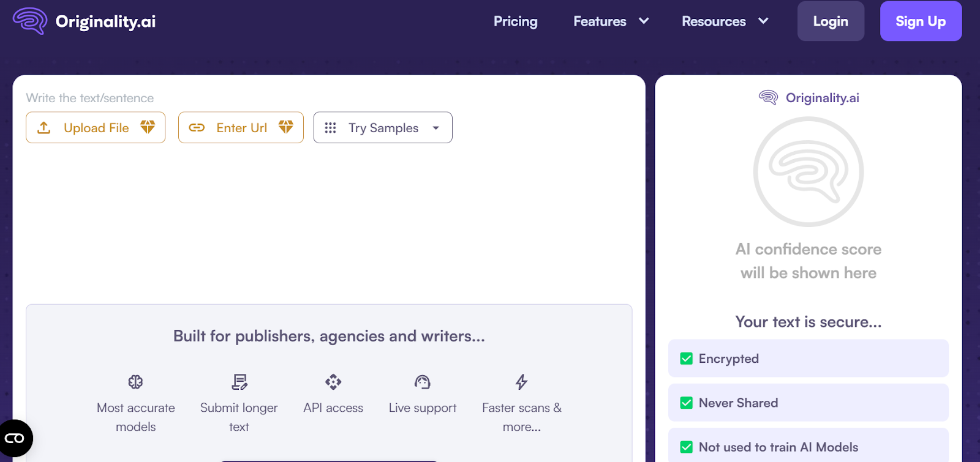This screenshot has width=980, height=462.
Task: Click the Sign Up button
Action: (921, 21)
